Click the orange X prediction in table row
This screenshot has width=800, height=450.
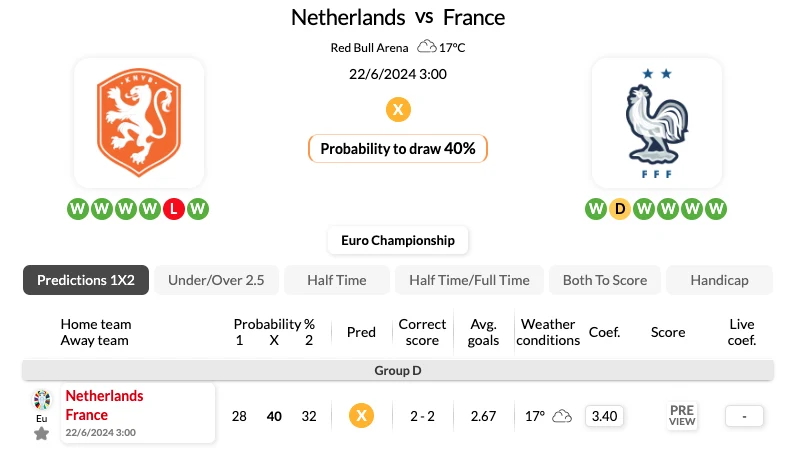click(x=361, y=416)
